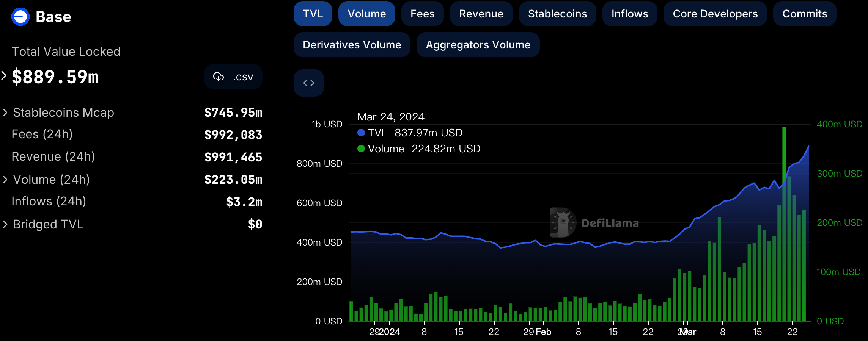The width and height of the screenshot is (868, 341).
Task: Expand the Total Value Locked breakdown
Action: click(x=4, y=76)
